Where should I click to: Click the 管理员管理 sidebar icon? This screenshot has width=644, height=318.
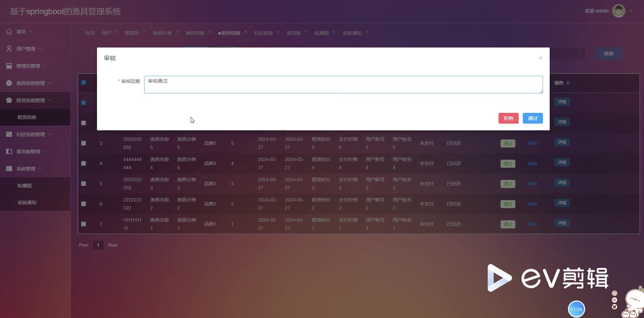[x=9, y=66]
